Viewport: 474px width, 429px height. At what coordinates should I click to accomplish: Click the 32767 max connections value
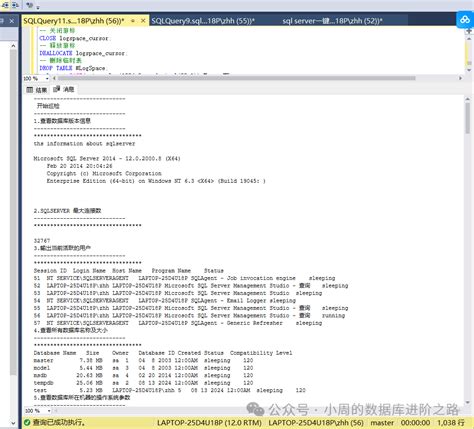42,241
